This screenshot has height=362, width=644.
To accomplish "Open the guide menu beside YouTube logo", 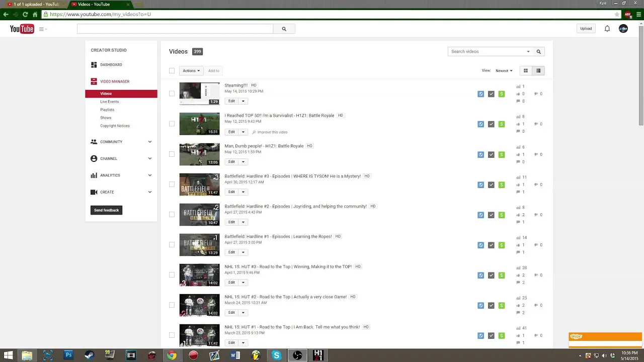I will (x=43, y=29).
